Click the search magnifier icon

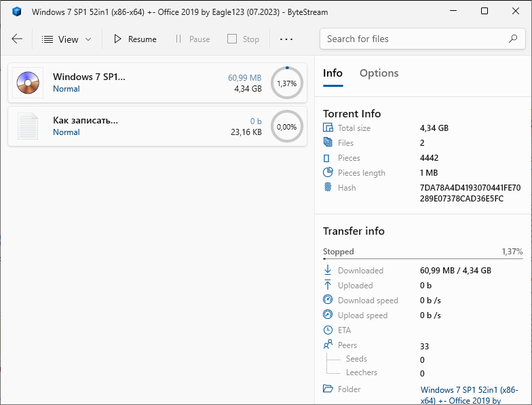tap(513, 39)
